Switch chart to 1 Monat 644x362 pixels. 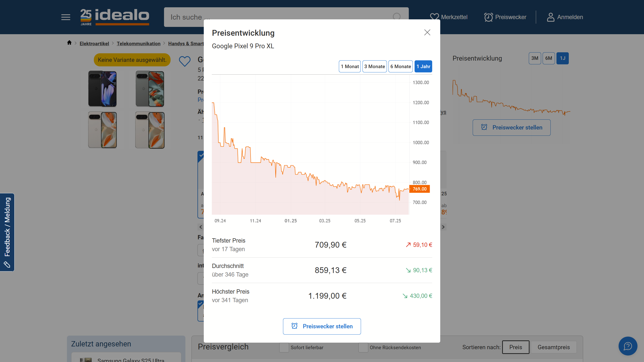tap(350, 66)
